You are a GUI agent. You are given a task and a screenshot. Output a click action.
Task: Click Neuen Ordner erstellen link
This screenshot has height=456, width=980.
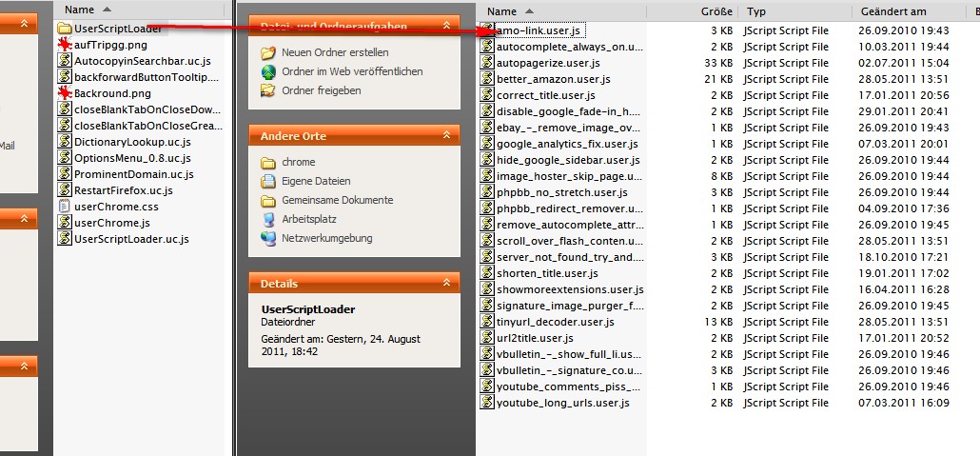click(335, 52)
